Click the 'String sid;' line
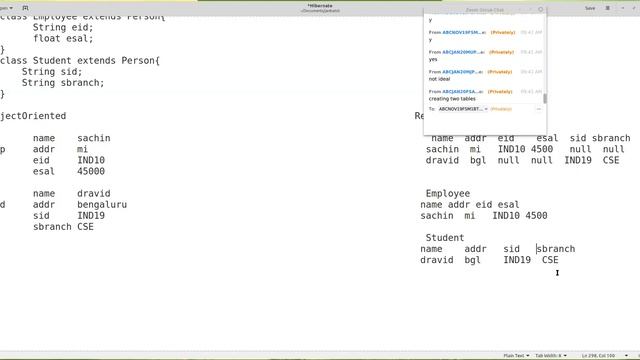640x360 pixels. pyautogui.click(x=52, y=72)
